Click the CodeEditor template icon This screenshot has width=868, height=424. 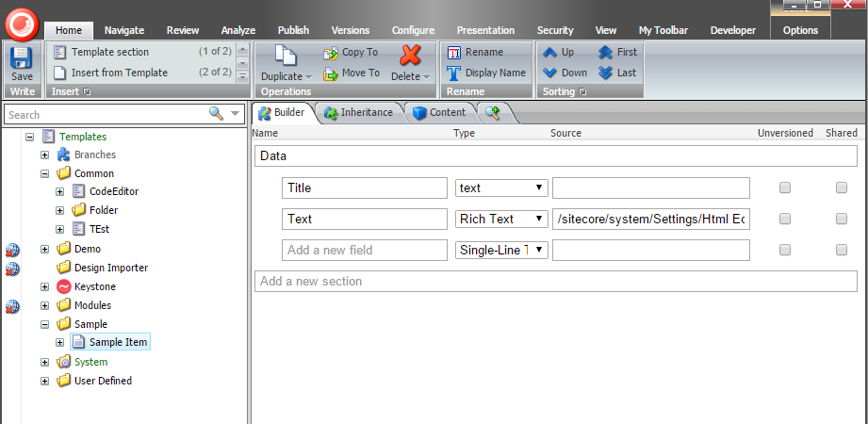79,191
